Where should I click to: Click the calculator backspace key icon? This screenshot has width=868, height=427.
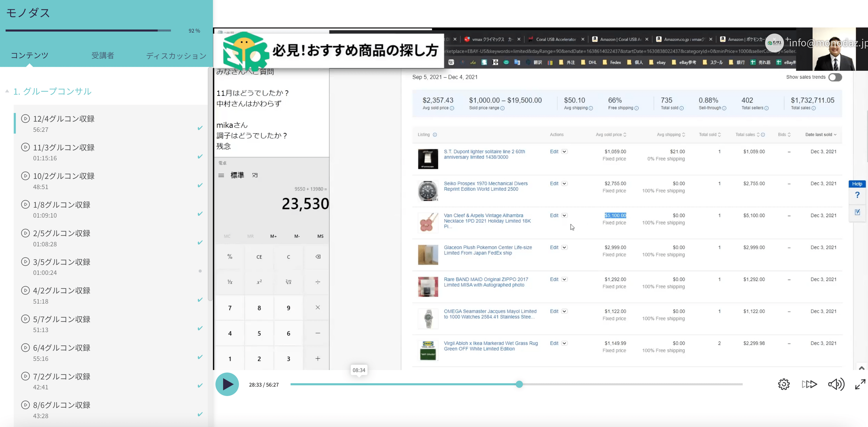click(x=317, y=257)
